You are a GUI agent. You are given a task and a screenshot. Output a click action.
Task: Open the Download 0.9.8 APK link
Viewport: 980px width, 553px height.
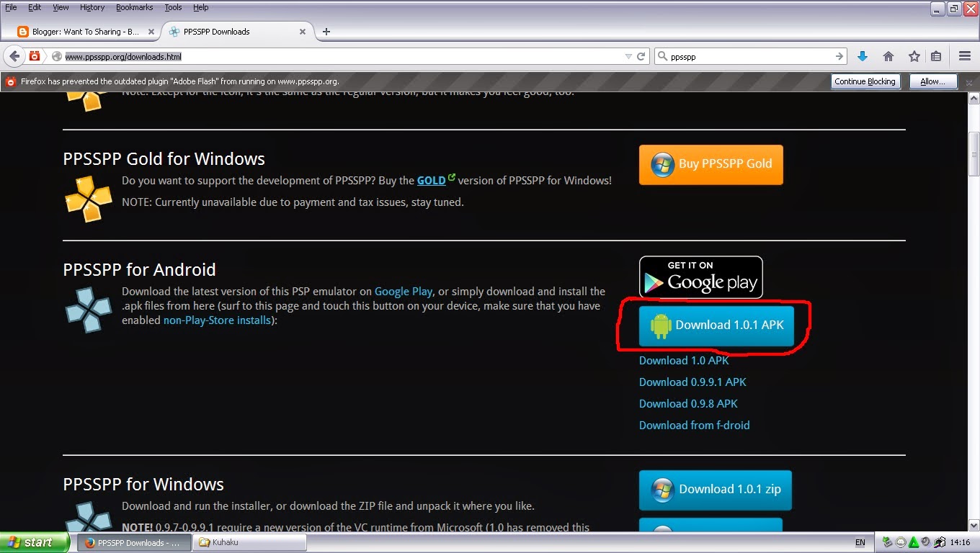pyautogui.click(x=688, y=404)
